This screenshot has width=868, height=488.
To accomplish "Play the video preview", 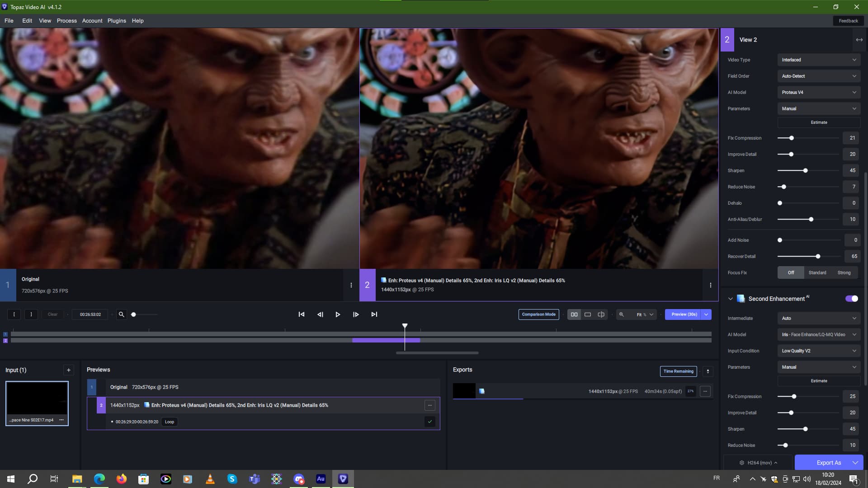I will (338, 314).
